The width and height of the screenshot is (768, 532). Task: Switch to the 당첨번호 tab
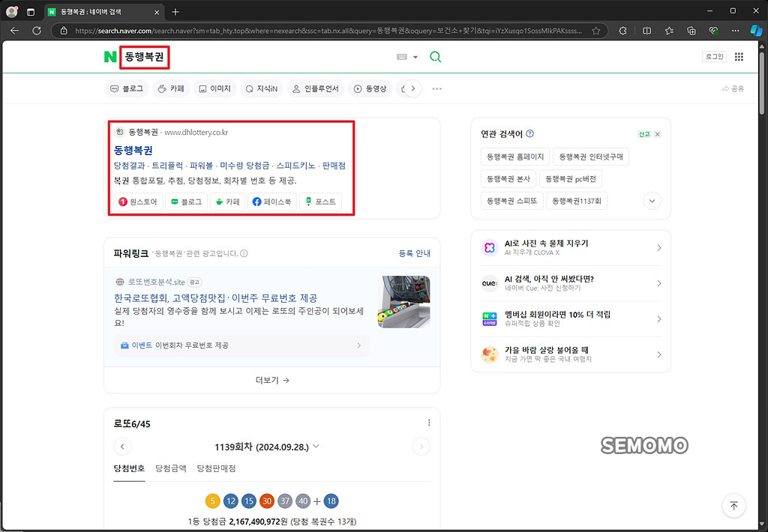point(129,469)
